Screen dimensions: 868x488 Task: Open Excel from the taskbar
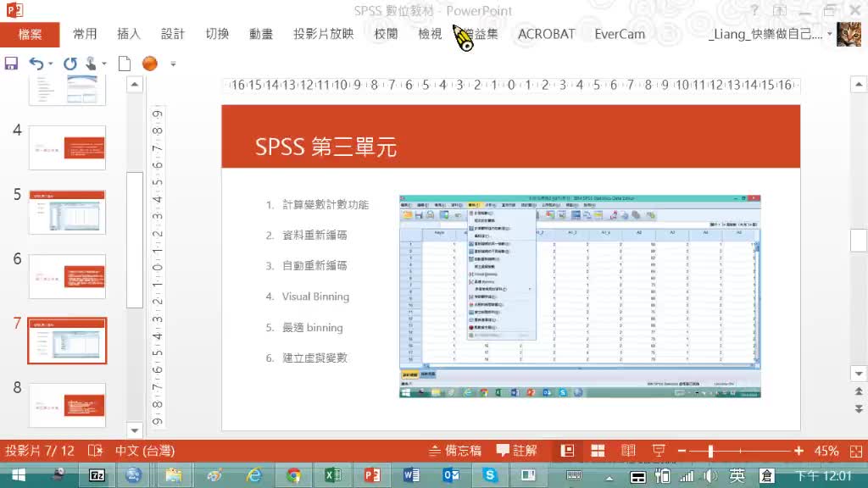pyautogui.click(x=332, y=475)
